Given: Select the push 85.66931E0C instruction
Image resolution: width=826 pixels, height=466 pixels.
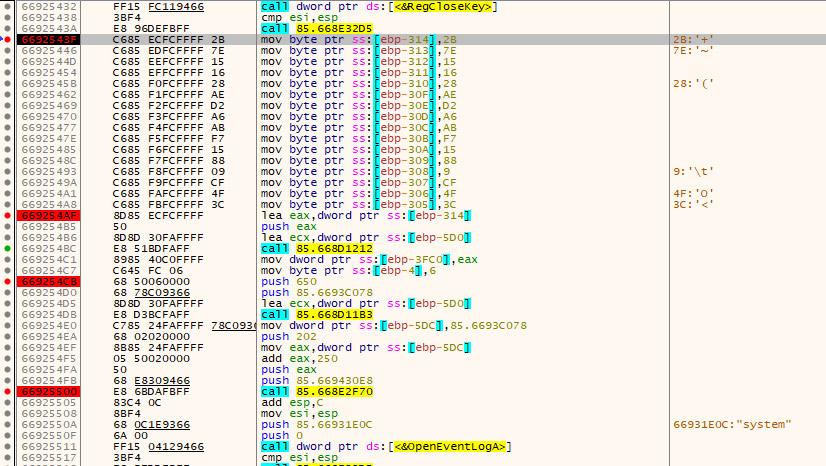Looking at the screenshot, I should 317,424.
